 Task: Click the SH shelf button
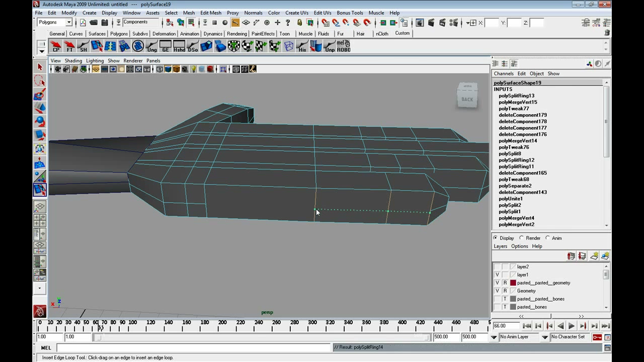[83, 47]
